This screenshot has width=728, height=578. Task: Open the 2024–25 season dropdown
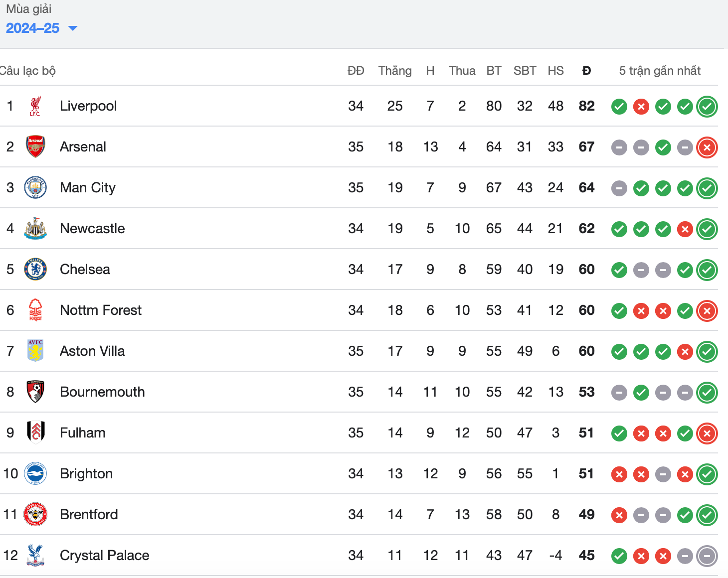[x=42, y=28]
